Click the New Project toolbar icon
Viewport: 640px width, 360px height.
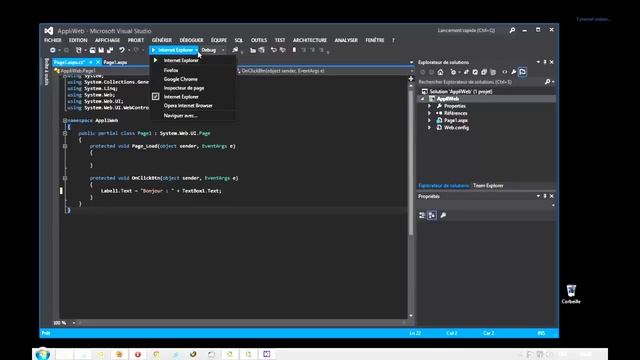(79, 50)
